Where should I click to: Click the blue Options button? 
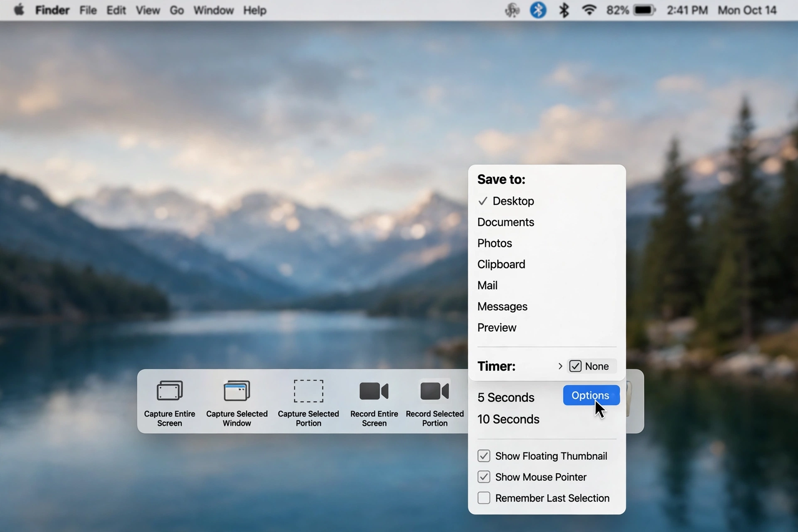coord(591,395)
